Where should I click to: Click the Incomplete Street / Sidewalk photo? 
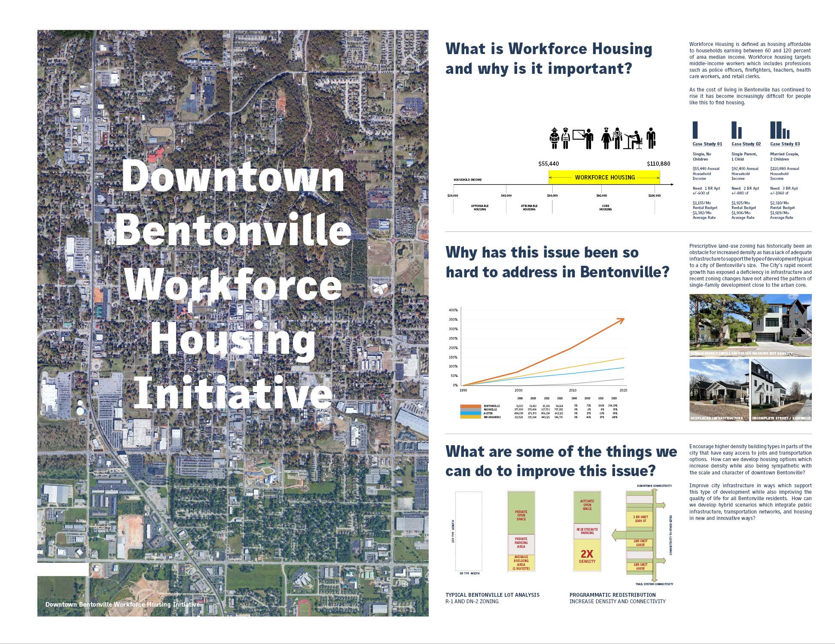(781, 390)
